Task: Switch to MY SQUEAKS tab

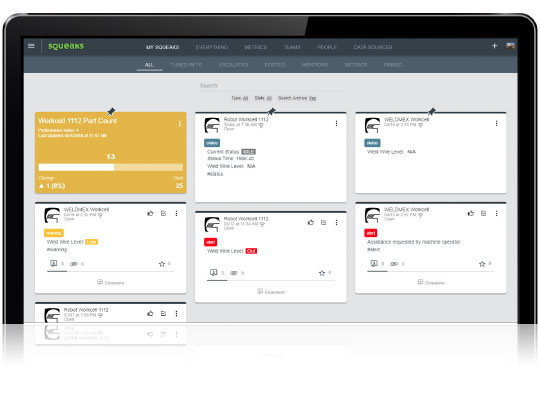Action: click(x=163, y=47)
